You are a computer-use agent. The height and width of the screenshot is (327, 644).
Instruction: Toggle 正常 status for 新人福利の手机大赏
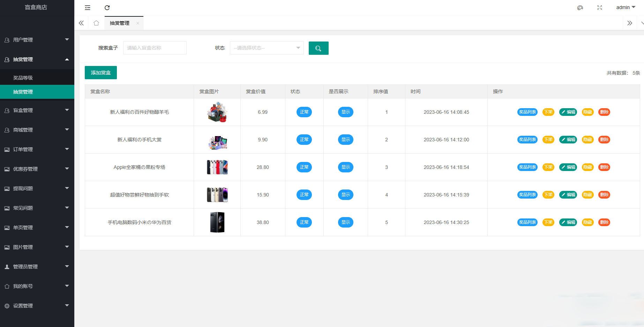point(304,140)
